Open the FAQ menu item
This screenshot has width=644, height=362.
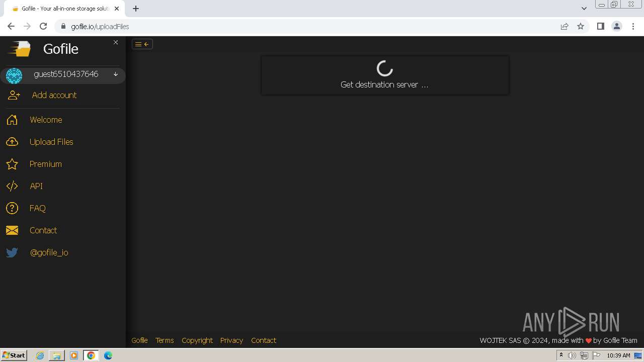pos(38,208)
